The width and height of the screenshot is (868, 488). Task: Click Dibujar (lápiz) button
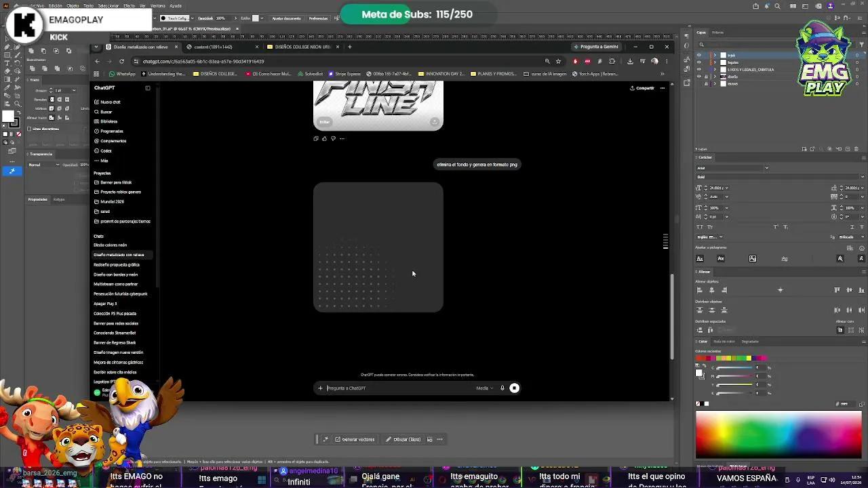tap(403, 439)
